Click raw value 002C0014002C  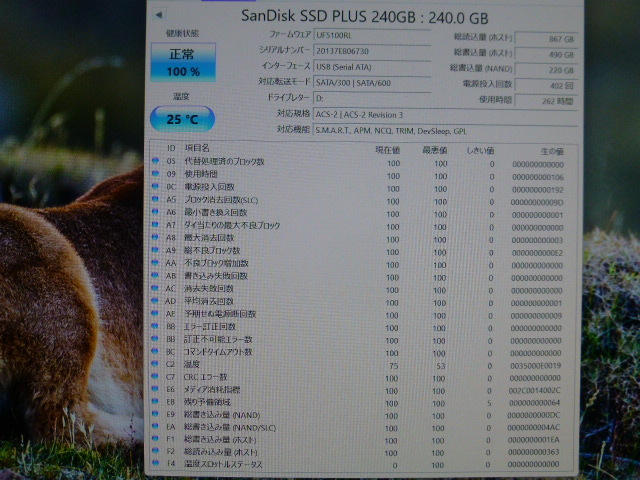tap(534, 391)
